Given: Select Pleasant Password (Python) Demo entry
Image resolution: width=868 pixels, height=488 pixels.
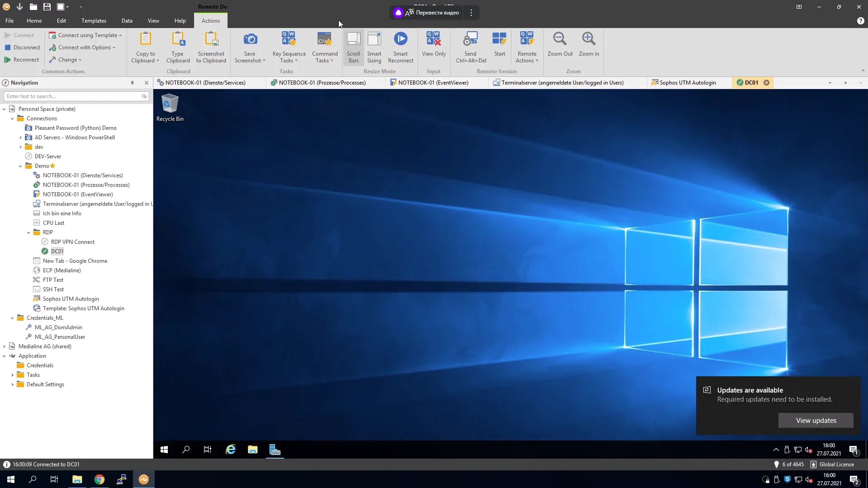Looking at the screenshot, I should pyautogui.click(x=76, y=128).
